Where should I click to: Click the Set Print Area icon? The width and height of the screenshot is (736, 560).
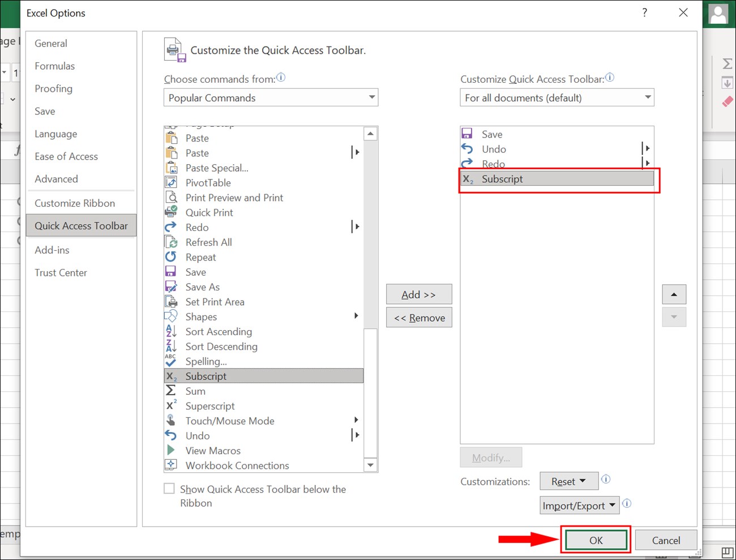(171, 301)
